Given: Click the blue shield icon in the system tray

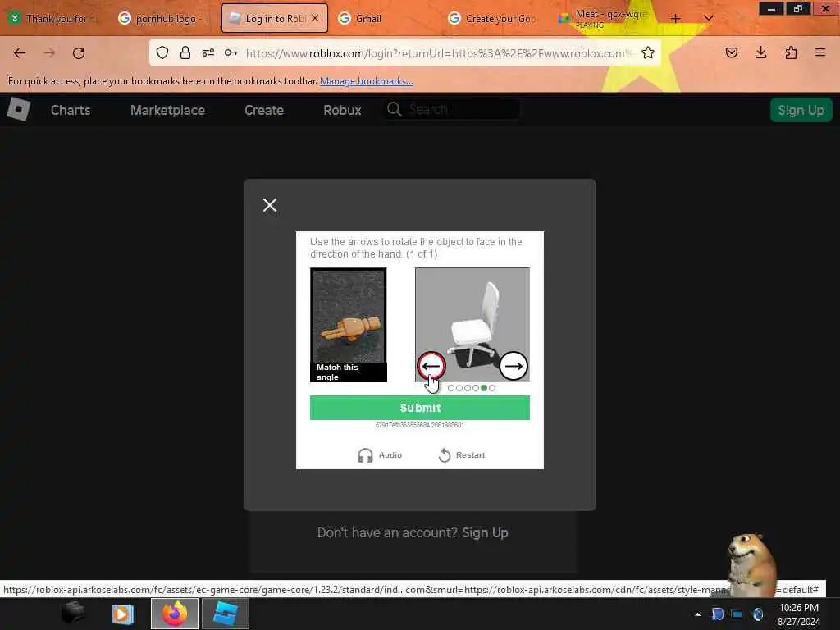Looking at the screenshot, I should pos(717,614).
